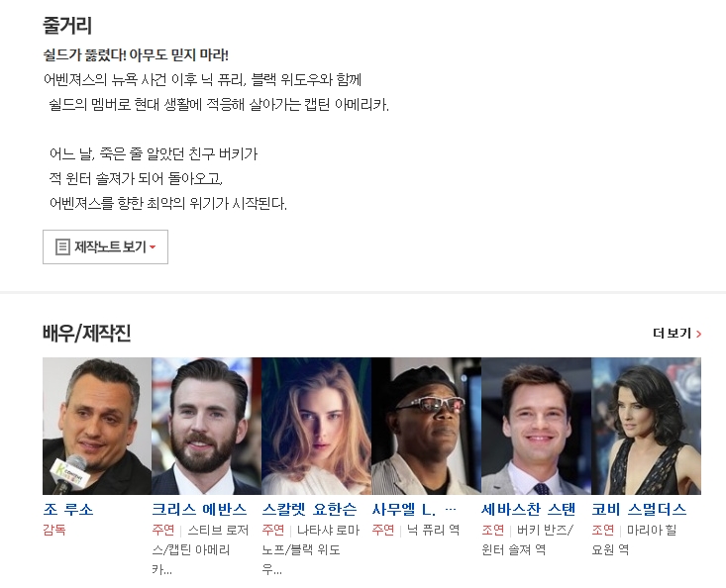Image resolution: width=726 pixels, height=588 pixels.
Task: Open 세바스찬 스탠 photo thumbnail
Action: (536, 426)
